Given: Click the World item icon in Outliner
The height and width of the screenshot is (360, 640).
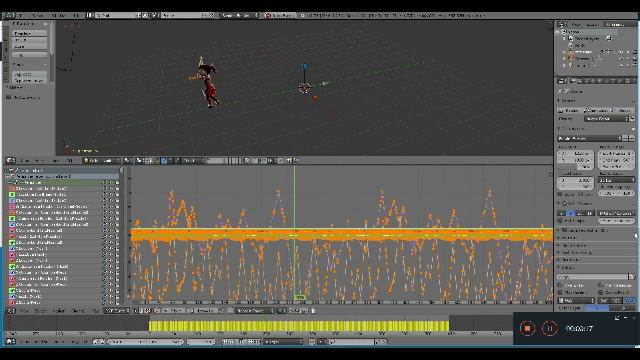Looking at the screenshot, I should coord(571,45).
